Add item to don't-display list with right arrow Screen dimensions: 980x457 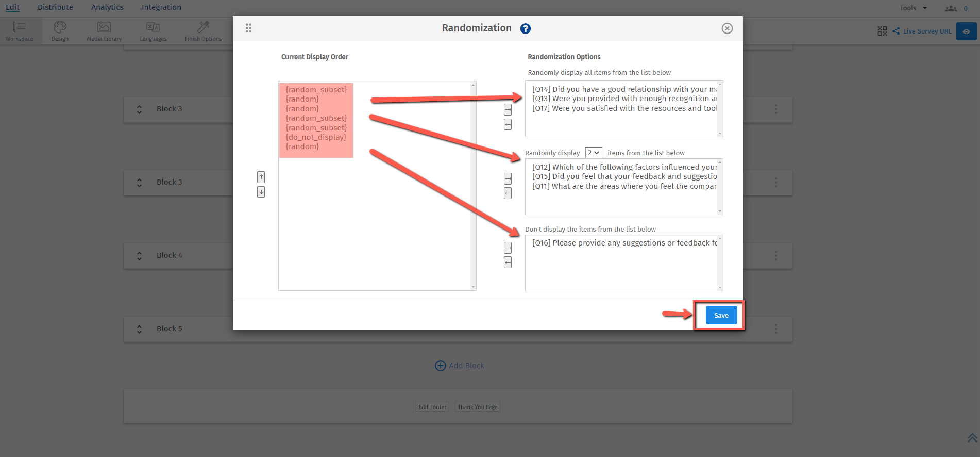coord(508,248)
